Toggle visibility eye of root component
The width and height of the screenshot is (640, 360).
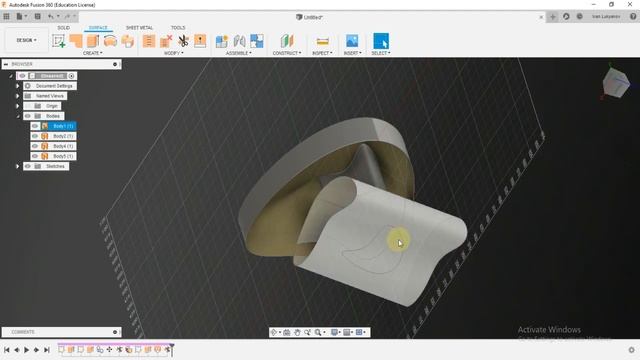pyautogui.click(x=22, y=76)
